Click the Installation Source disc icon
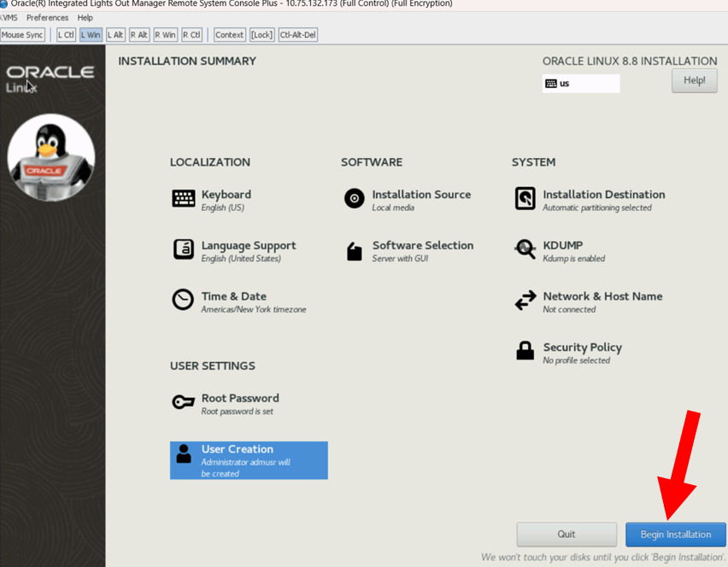Screen dimensions: 728x567 pos(355,199)
